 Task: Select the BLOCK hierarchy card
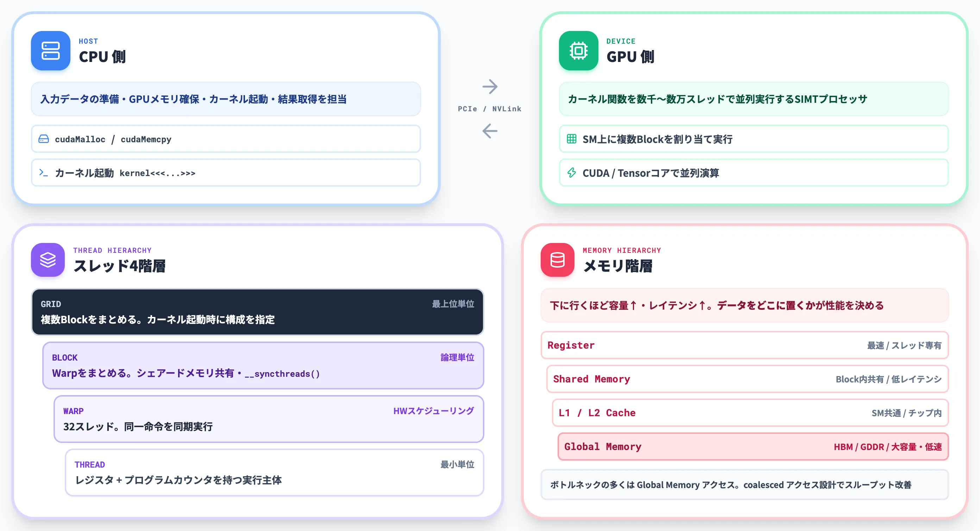coord(263,366)
